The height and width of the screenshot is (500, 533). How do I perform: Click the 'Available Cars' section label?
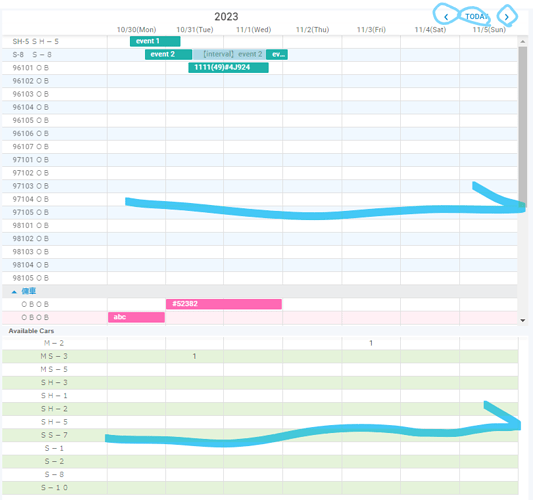(31, 331)
